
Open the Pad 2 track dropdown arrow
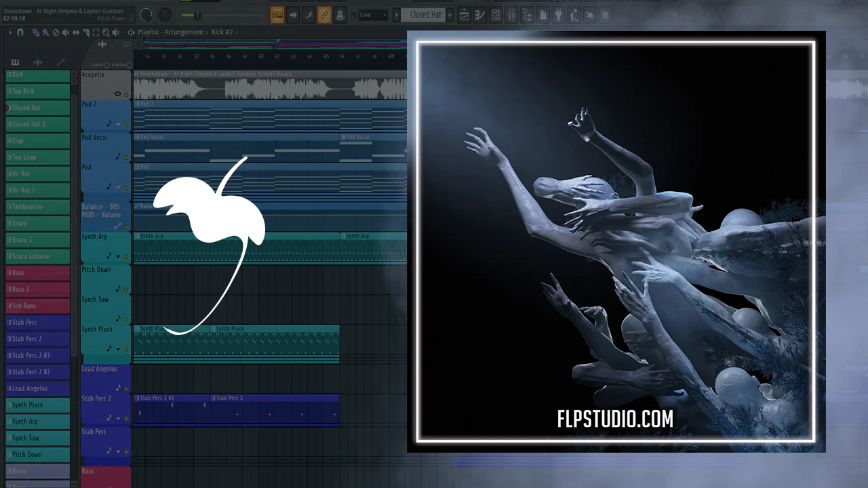pyautogui.click(x=118, y=125)
